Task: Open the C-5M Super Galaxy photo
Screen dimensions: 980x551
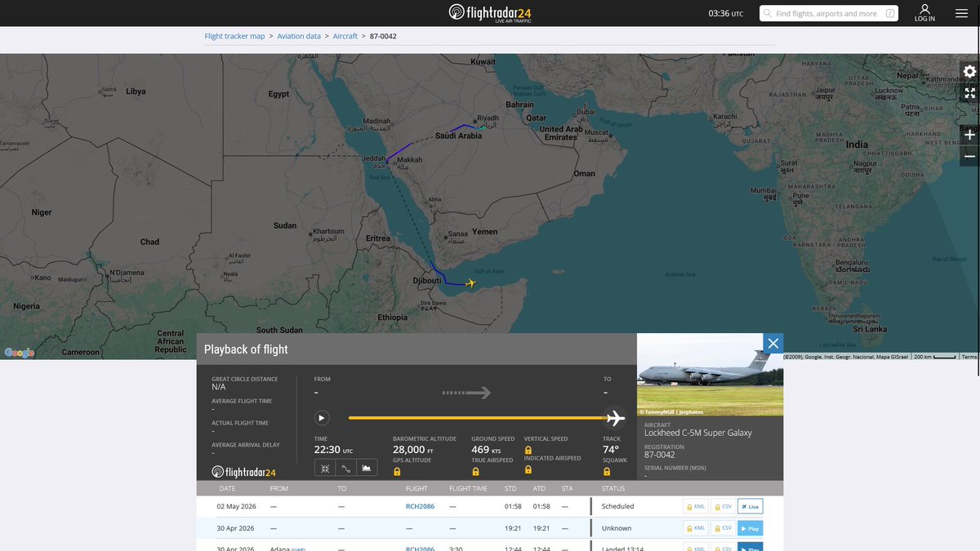Action: (710, 375)
